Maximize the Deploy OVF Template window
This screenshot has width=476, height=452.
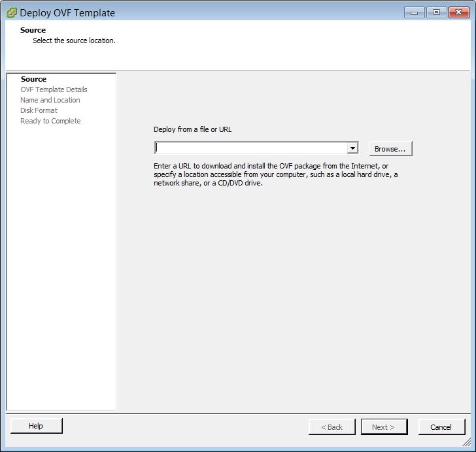(435, 12)
